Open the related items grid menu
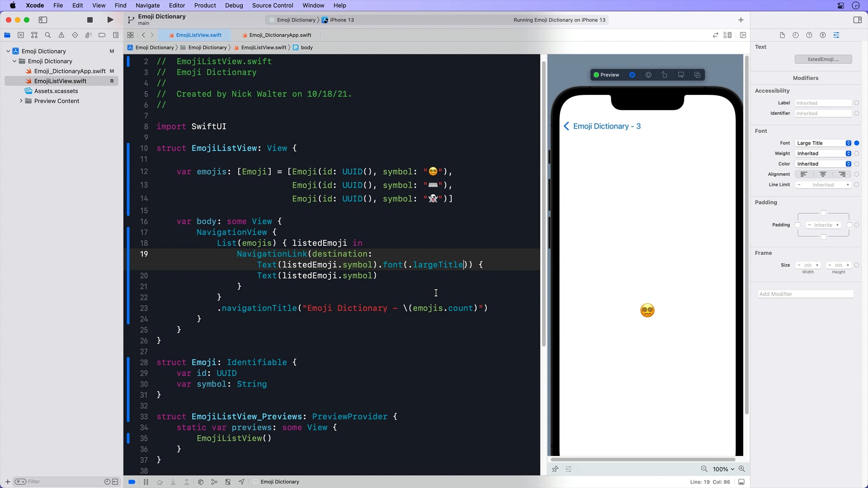The height and width of the screenshot is (488, 868). 130,35
